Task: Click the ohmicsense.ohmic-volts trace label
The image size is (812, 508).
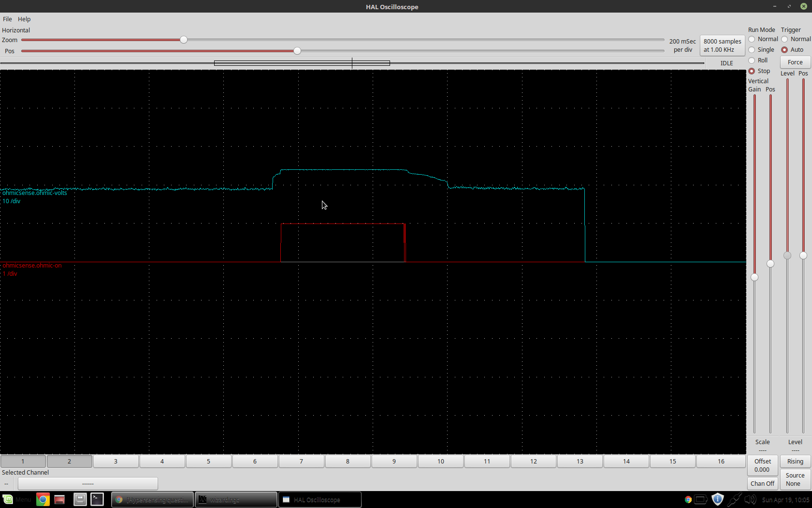Action: pos(35,193)
